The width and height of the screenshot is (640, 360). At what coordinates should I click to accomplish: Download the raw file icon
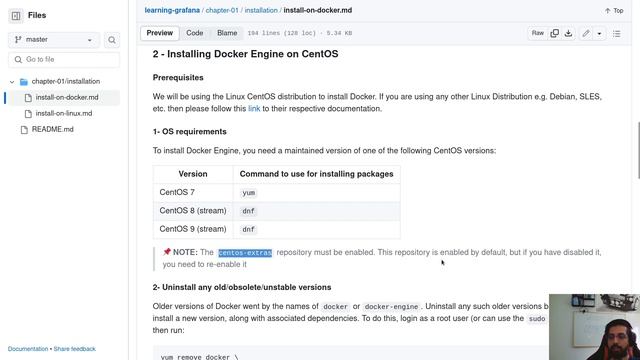(x=568, y=33)
